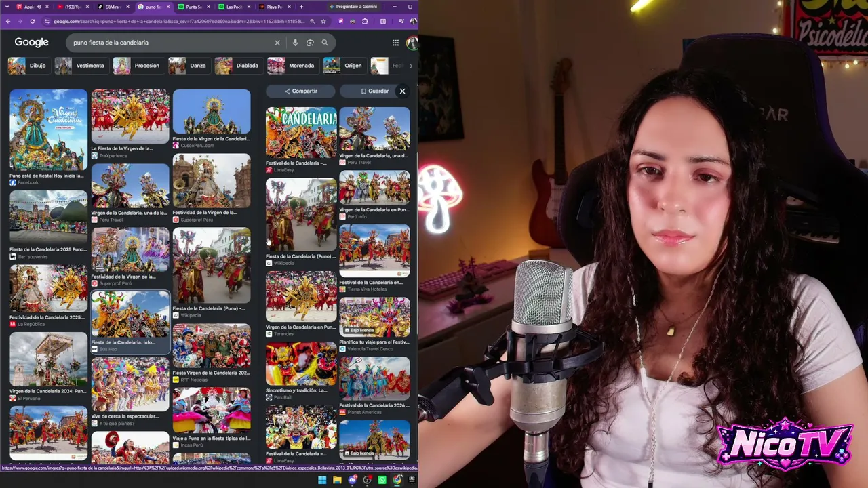The image size is (868, 488).
Task: Open the Google apps grid
Action: click(x=395, y=43)
